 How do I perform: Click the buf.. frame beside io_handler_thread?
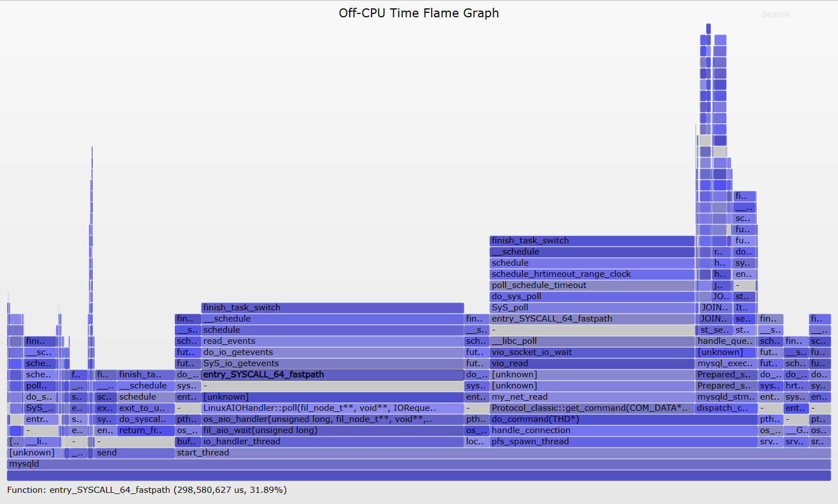point(188,441)
